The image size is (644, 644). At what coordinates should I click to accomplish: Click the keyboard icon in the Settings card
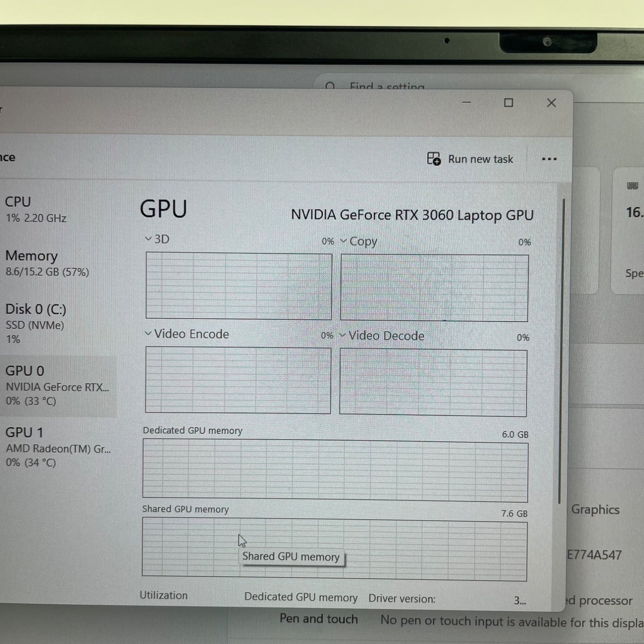tap(632, 186)
